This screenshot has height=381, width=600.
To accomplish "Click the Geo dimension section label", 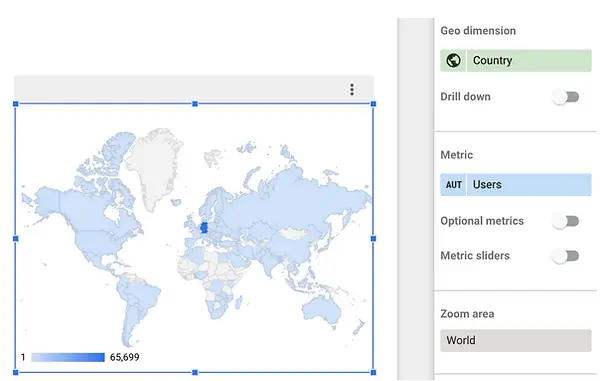I will [x=478, y=31].
